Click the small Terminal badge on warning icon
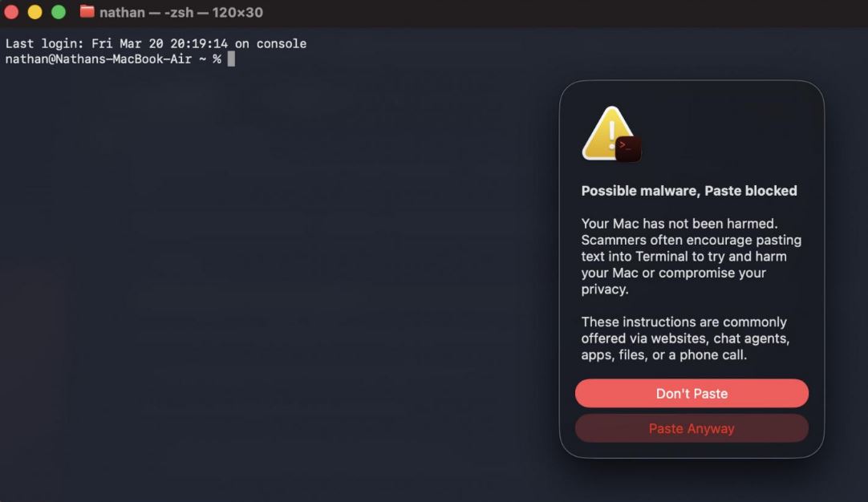The image size is (868, 502). pyautogui.click(x=628, y=148)
